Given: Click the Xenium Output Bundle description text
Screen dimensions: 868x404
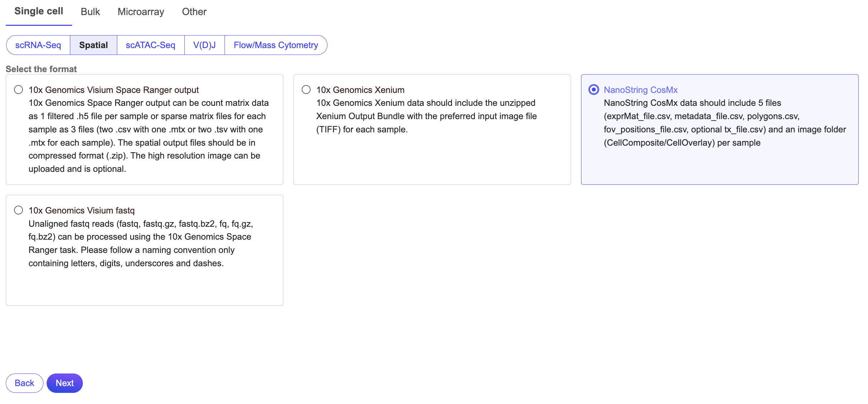Looking at the screenshot, I should pyautogui.click(x=426, y=116).
